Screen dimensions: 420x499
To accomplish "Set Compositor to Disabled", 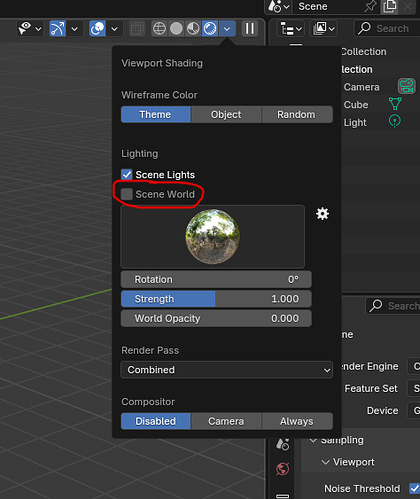I will 156,421.
